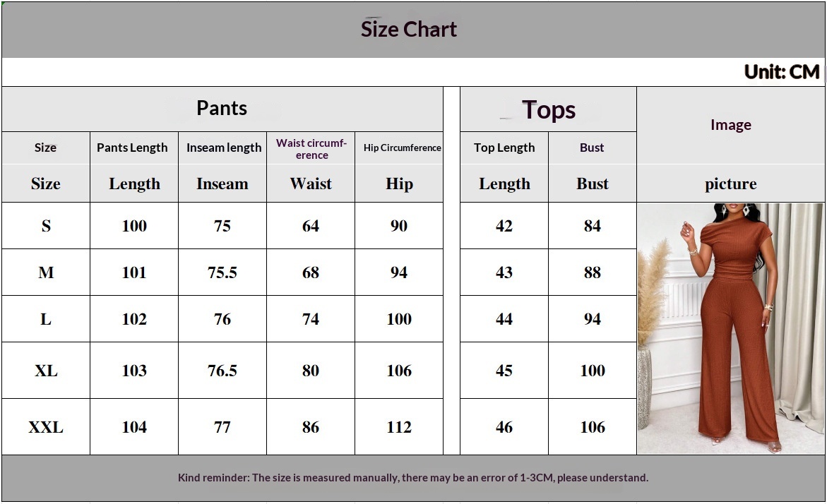Select the 'Pants' section header

(222, 108)
